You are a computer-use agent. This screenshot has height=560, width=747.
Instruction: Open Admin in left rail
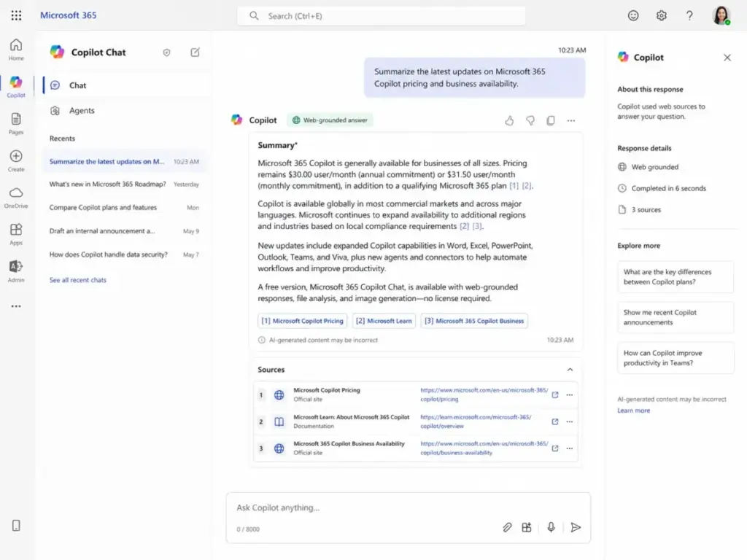[x=16, y=271]
